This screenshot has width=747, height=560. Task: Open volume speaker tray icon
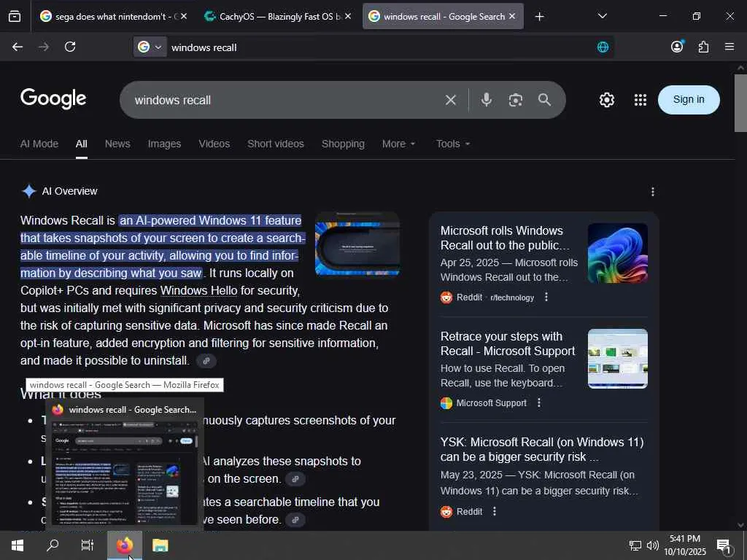tap(653, 545)
